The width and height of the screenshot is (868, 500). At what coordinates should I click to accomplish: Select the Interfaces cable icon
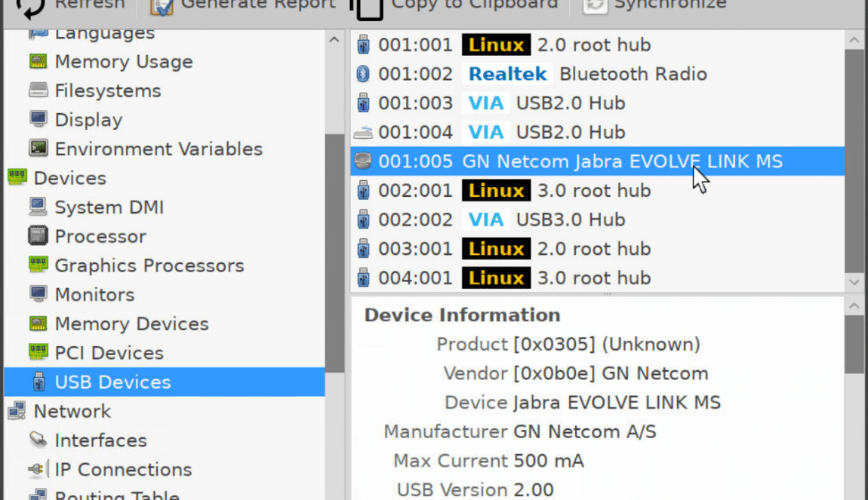click(38, 440)
